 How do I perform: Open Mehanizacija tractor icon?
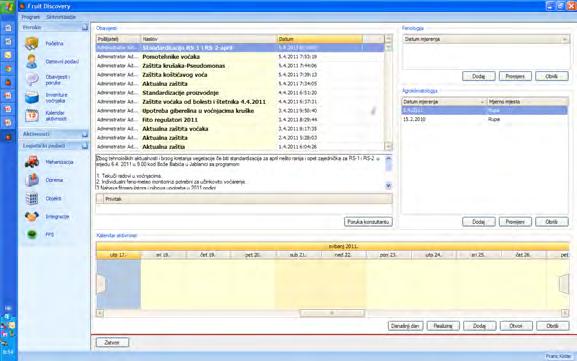pyautogui.click(x=32, y=162)
